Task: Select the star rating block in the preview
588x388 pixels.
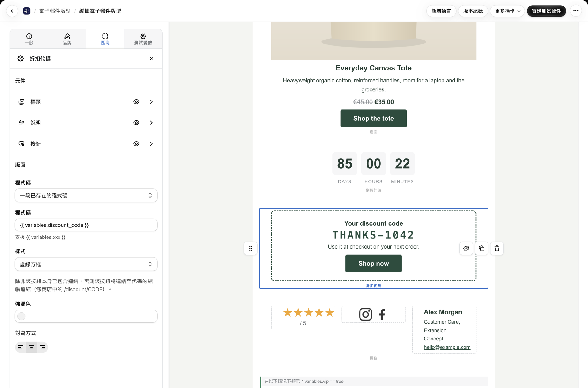Action: pyautogui.click(x=303, y=318)
